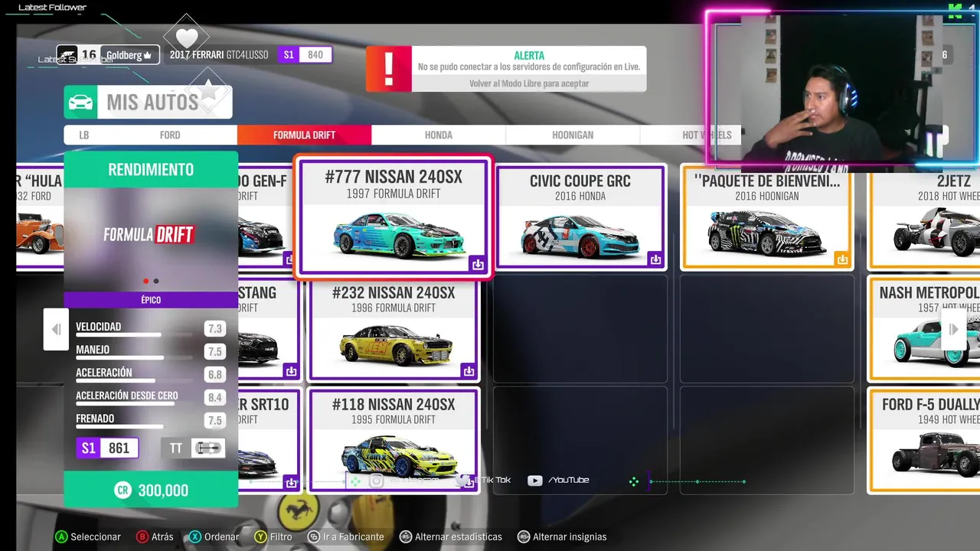Click the CR credits coin icon
980x551 pixels.
(122, 491)
